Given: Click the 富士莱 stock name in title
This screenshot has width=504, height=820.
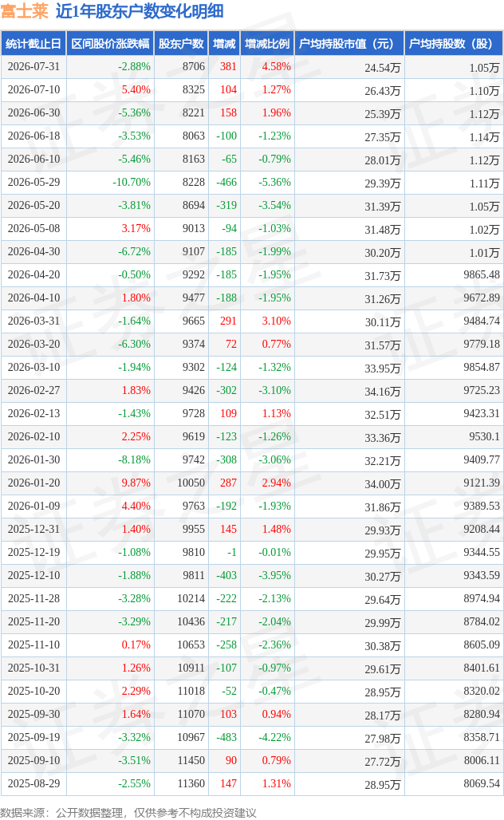Looking at the screenshot, I should [25, 11].
